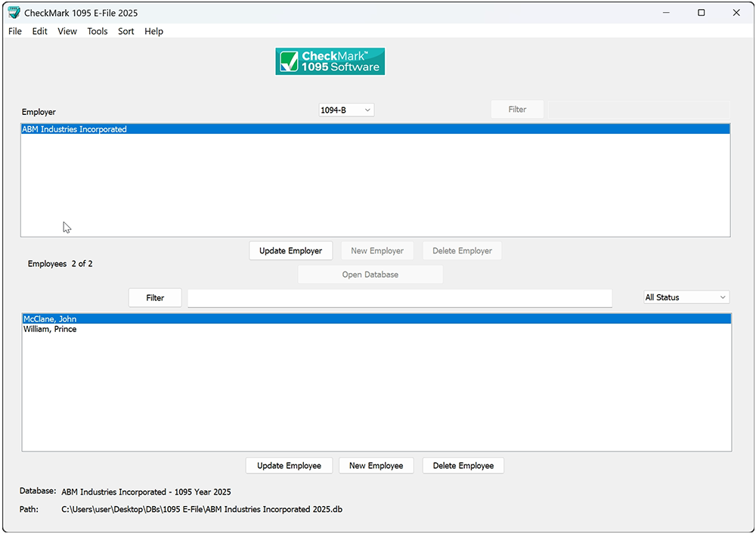Select employee McClane, John
Viewport: 756px width, 534px height.
click(376, 319)
